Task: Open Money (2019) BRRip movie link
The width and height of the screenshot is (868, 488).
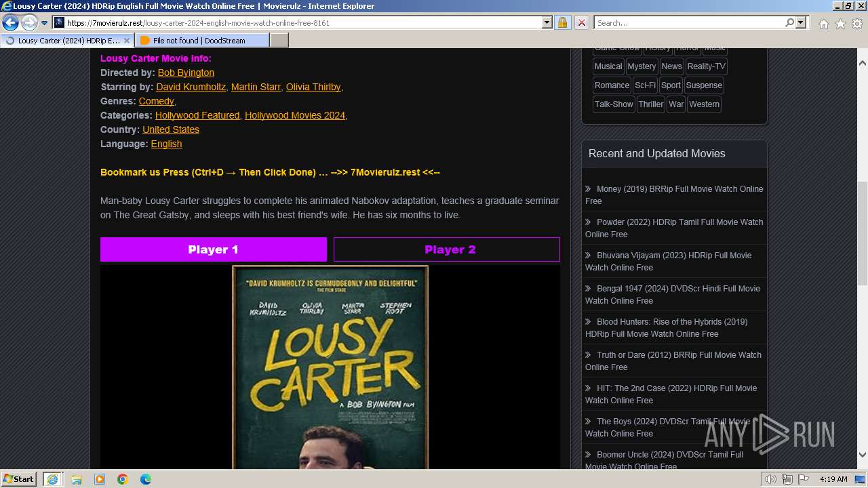Action: pyautogui.click(x=674, y=195)
